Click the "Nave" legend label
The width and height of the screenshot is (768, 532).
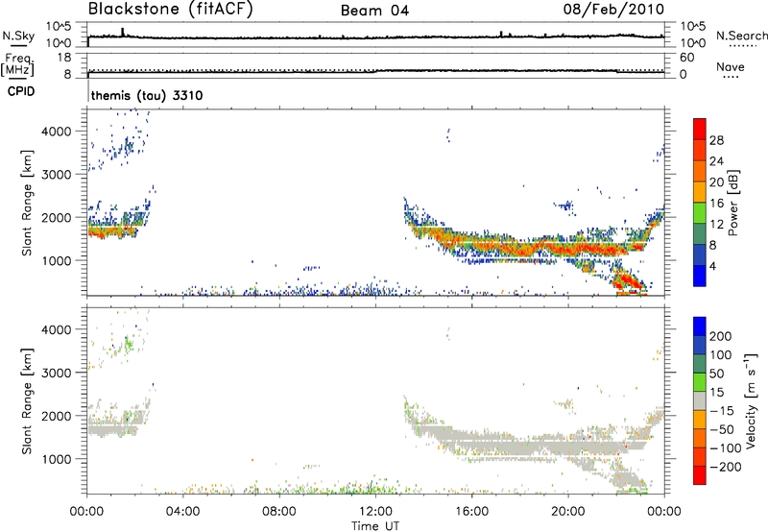click(x=731, y=67)
